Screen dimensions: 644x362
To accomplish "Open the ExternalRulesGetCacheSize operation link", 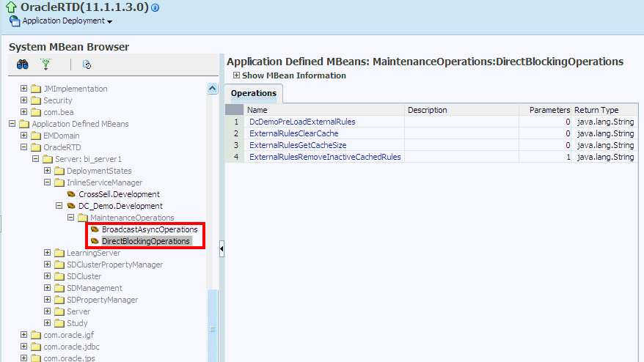I will click(298, 145).
